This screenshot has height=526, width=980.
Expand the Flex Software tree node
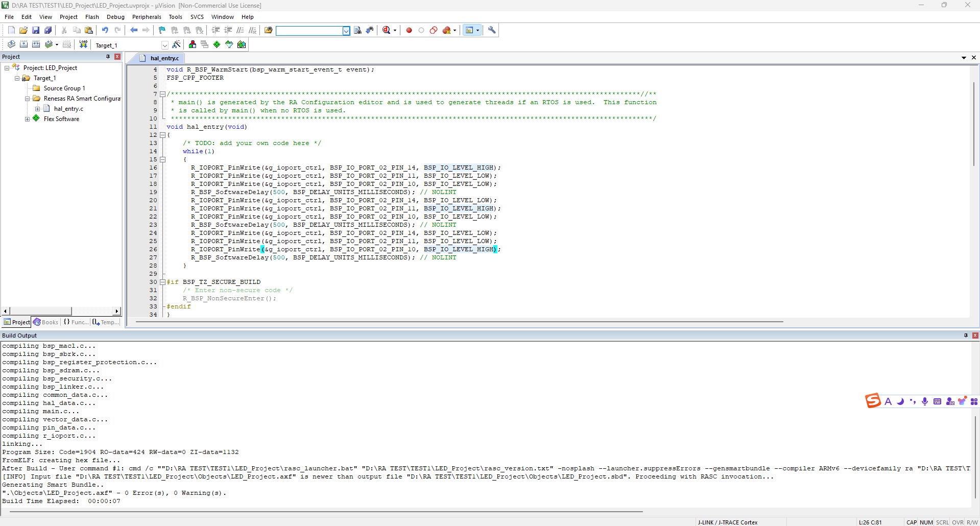coord(27,119)
